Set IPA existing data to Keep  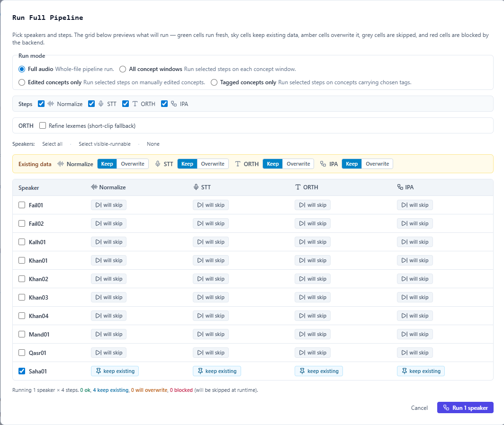(x=351, y=164)
